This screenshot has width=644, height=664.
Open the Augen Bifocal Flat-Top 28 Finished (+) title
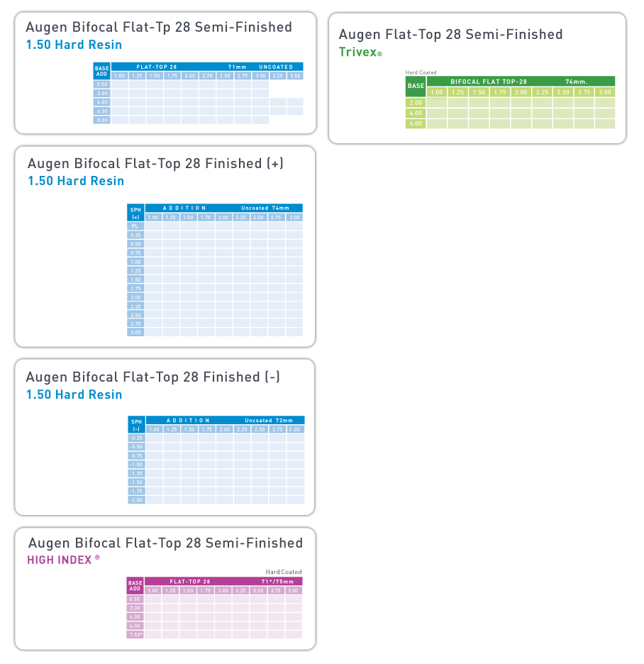click(155, 163)
